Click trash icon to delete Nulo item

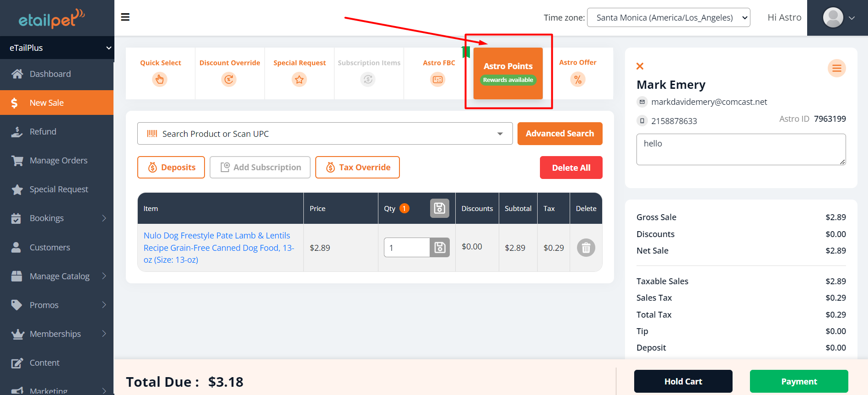[x=586, y=248]
